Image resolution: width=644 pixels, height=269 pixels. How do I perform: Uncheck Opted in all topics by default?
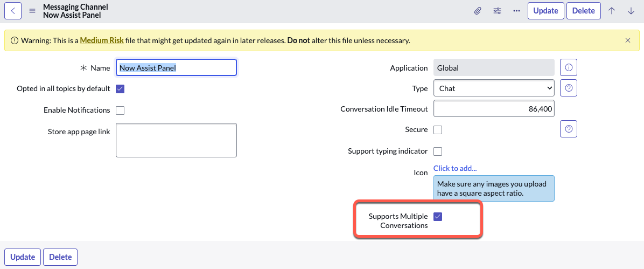[x=120, y=89]
